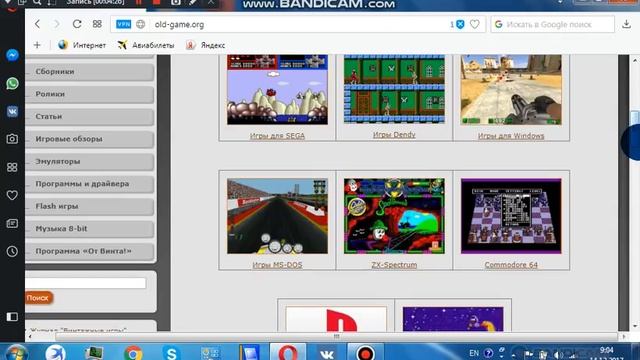640x360 pixels.
Task: Open the Игры MS-DOS link
Action: [277, 264]
